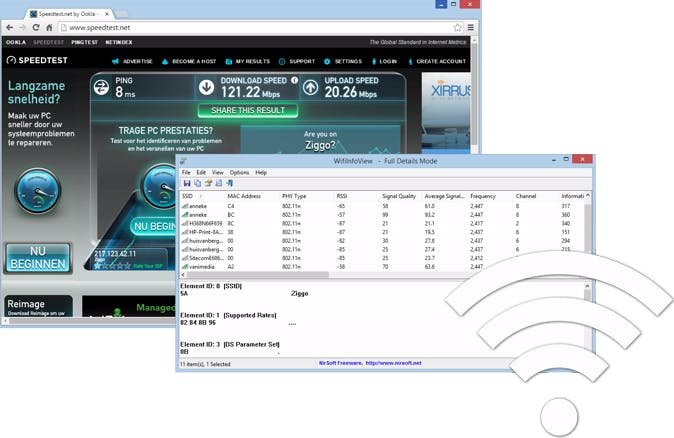Reload the speedtest.net page
The height and width of the screenshot is (438, 674).
pyautogui.click(x=36, y=28)
